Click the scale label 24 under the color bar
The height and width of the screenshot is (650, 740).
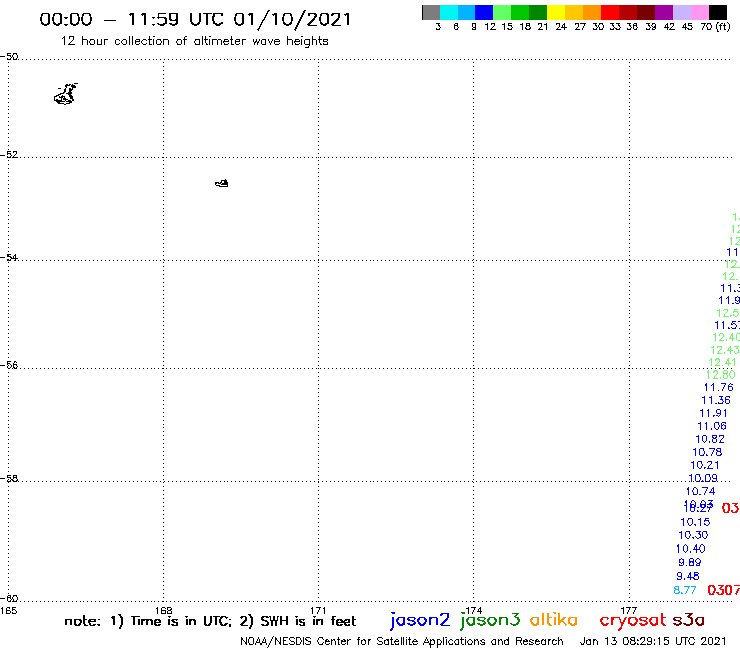561,27
